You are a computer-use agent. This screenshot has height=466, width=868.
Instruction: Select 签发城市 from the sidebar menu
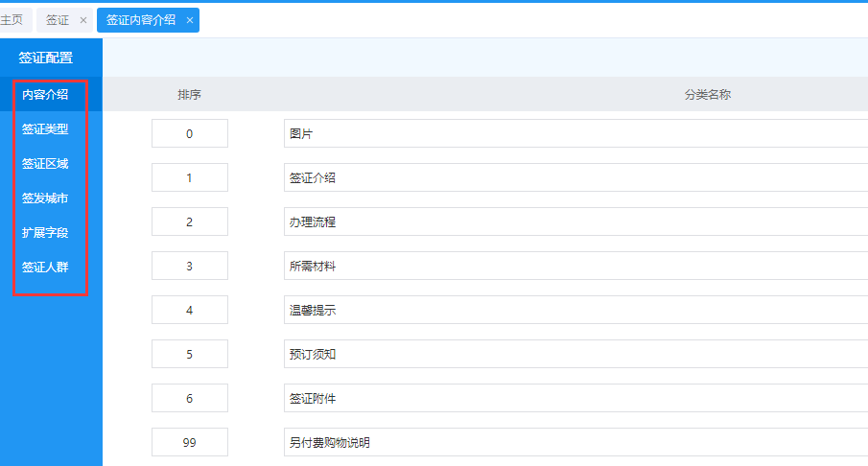(x=45, y=198)
